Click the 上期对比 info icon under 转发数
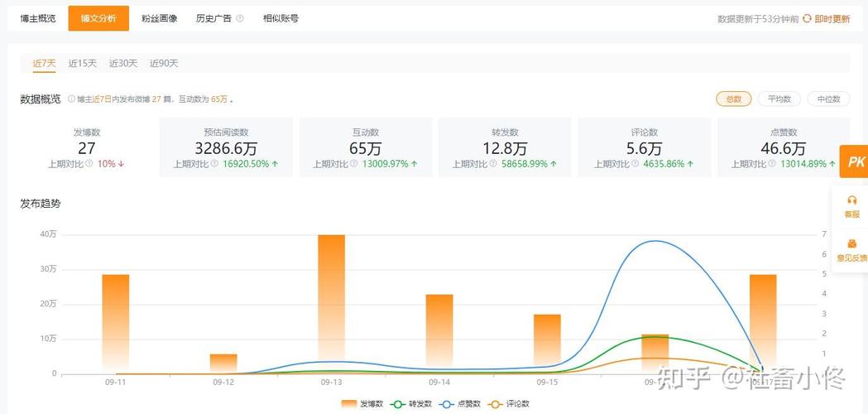The width and height of the screenshot is (868, 414). [493, 164]
